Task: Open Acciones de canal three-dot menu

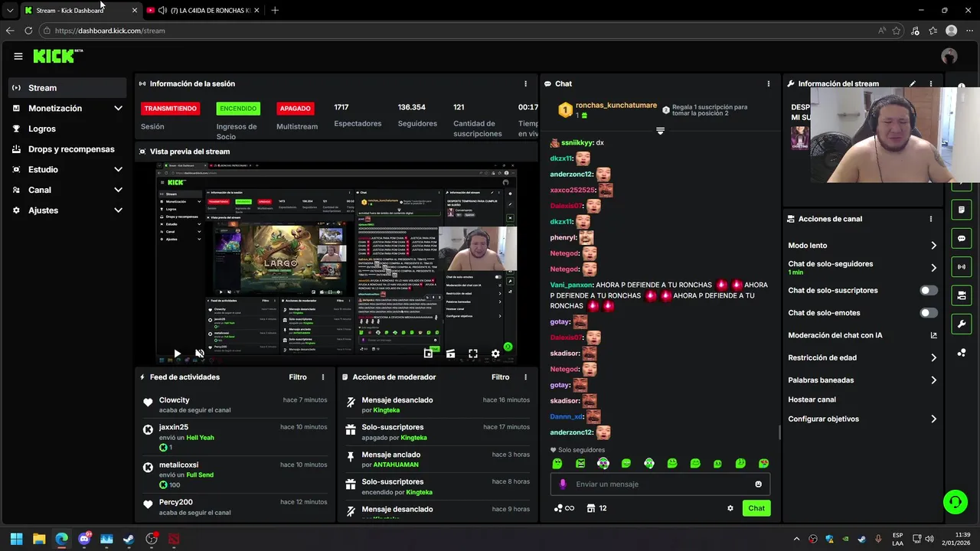Action: (x=931, y=219)
